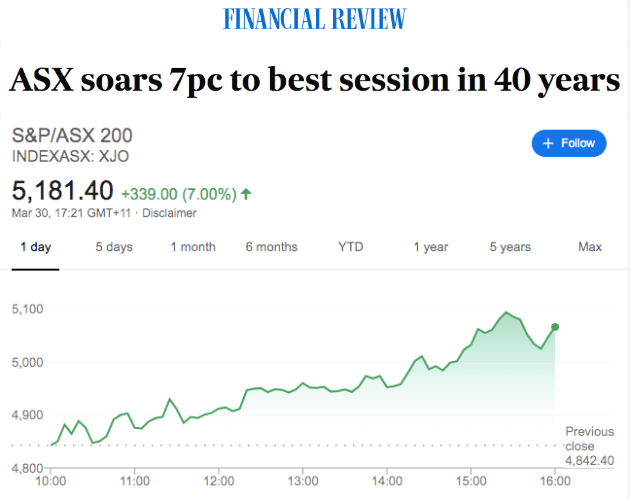Select the YTD range tab

[x=351, y=247]
